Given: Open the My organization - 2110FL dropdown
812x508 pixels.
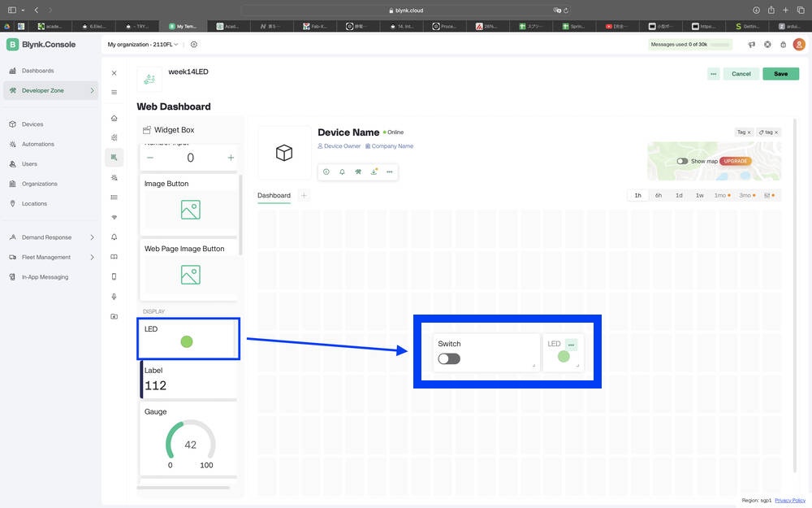Looking at the screenshot, I should click(x=142, y=45).
